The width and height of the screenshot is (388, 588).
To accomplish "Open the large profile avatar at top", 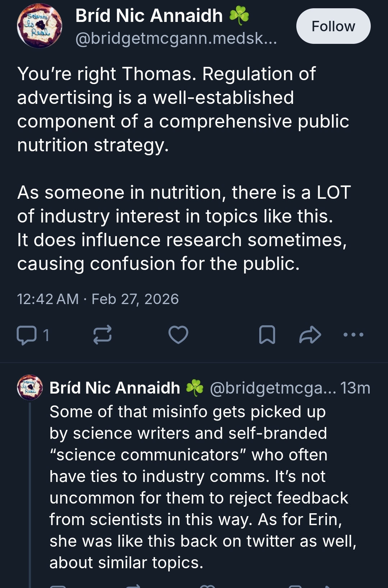I will click(40, 26).
